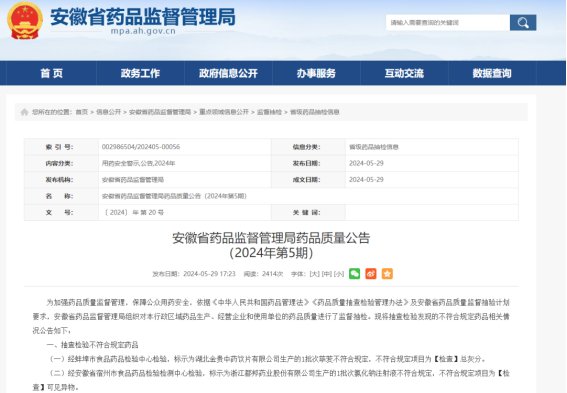Set font size to small [小]
This screenshot has width=567, height=393.
coord(338,274)
